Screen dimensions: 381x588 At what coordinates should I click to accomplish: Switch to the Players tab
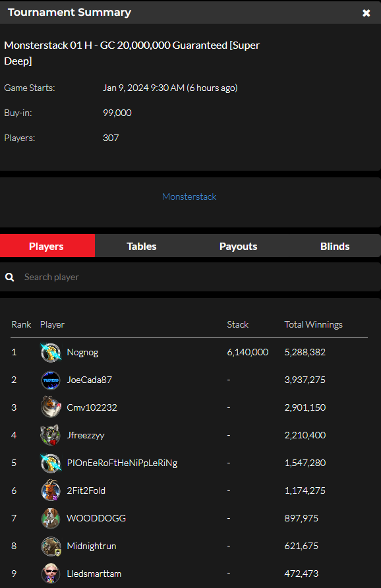(x=47, y=246)
